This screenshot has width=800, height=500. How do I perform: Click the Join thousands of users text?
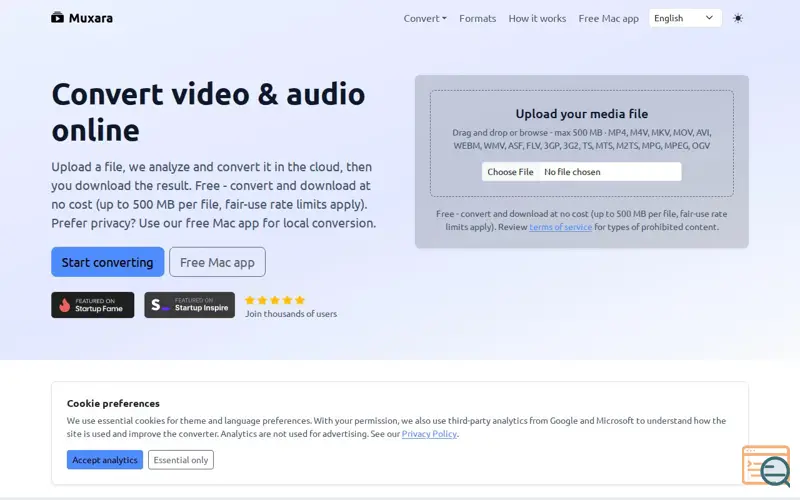pyautogui.click(x=291, y=314)
